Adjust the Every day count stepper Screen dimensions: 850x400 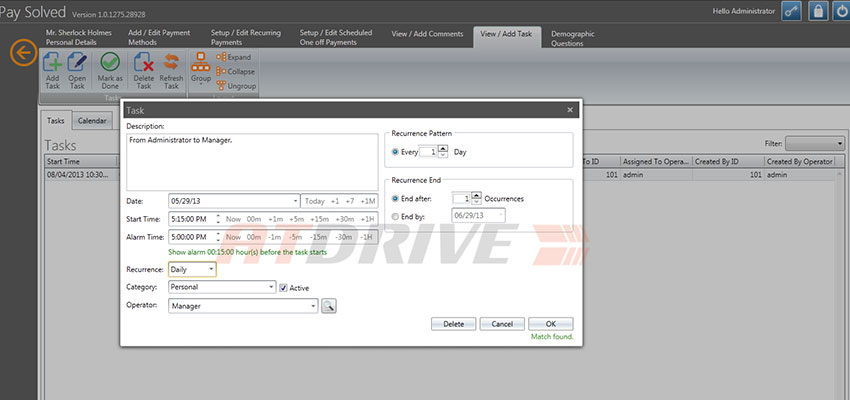click(443, 151)
